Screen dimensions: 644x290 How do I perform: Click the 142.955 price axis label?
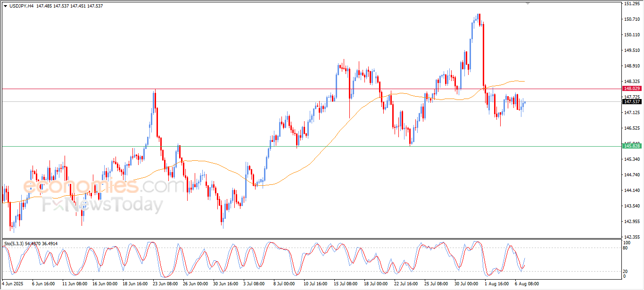(x=632, y=222)
